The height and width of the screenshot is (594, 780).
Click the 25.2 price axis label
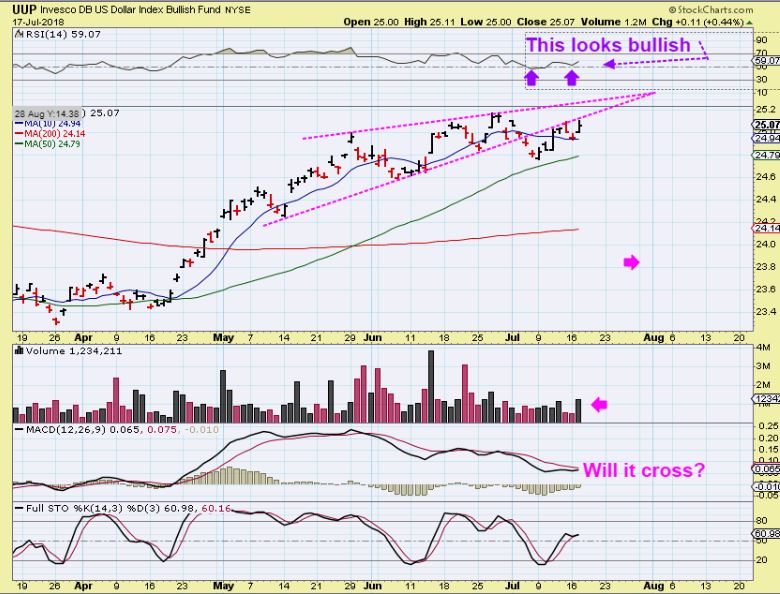[767, 109]
